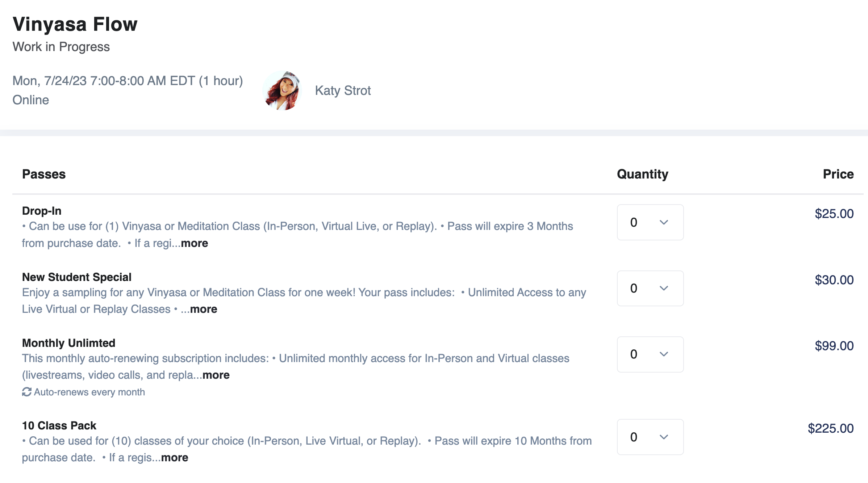The height and width of the screenshot is (483, 868).
Task: Click the Monthly Unlimted pass title
Action: [68, 343]
